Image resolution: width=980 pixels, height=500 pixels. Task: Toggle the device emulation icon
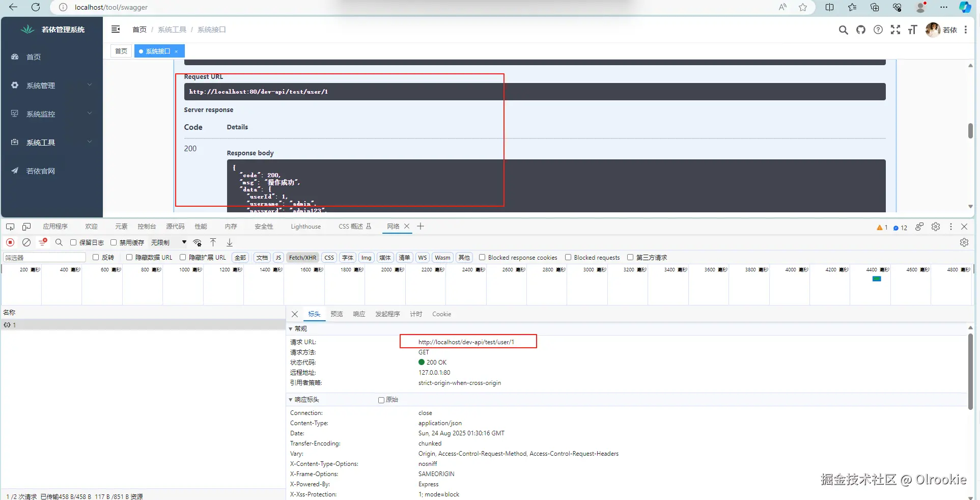pyautogui.click(x=26, y=227)
